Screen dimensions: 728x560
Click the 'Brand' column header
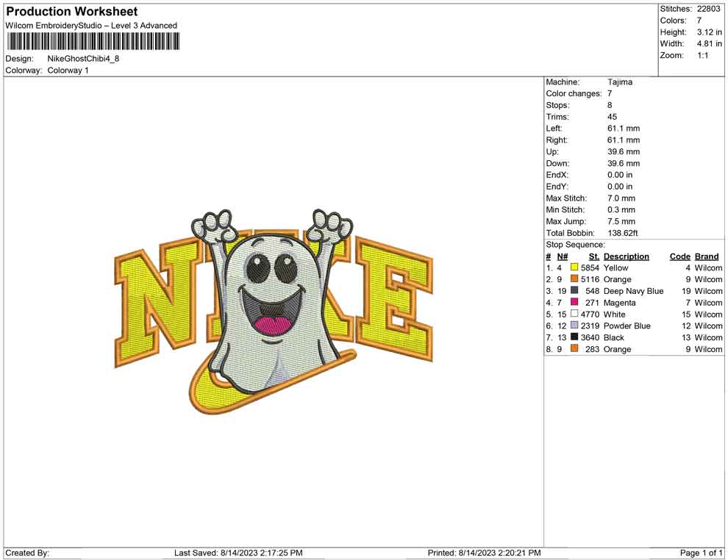707,256
